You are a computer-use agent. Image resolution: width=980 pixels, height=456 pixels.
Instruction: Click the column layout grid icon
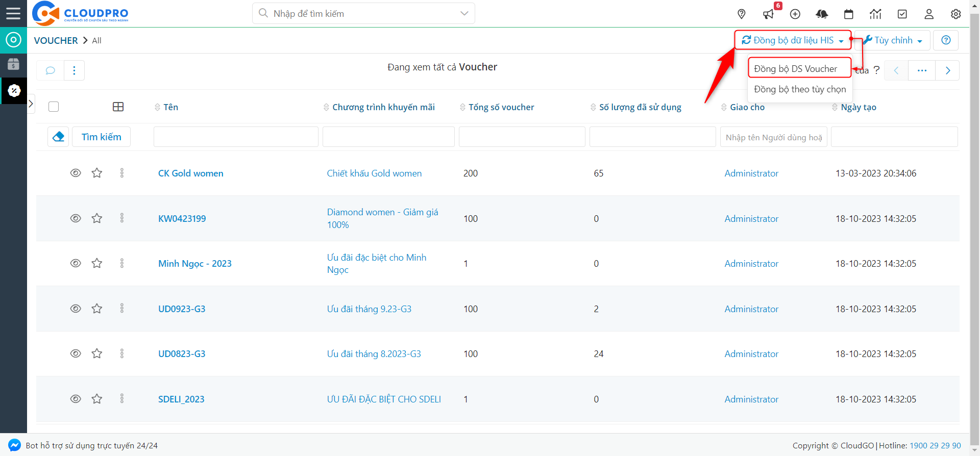click(x=118, y=107)
